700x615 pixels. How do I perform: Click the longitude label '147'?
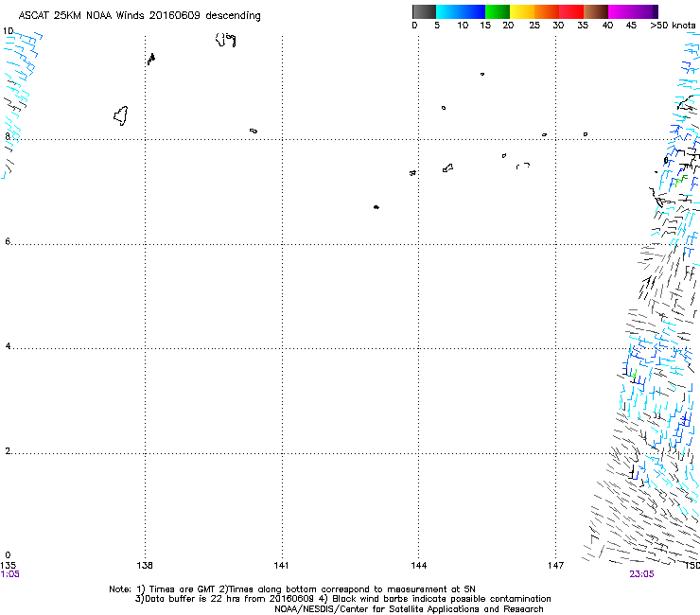[555, 566]
